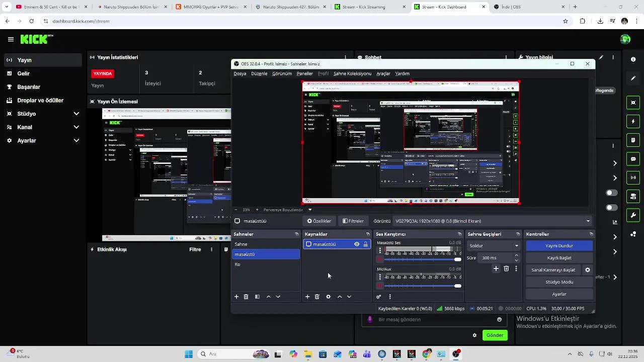Image resolution: width=644 pixels, height=362 pixels.
Task: Open Etkinlik Akışı three-dot menu
Action: click(212, 249)
